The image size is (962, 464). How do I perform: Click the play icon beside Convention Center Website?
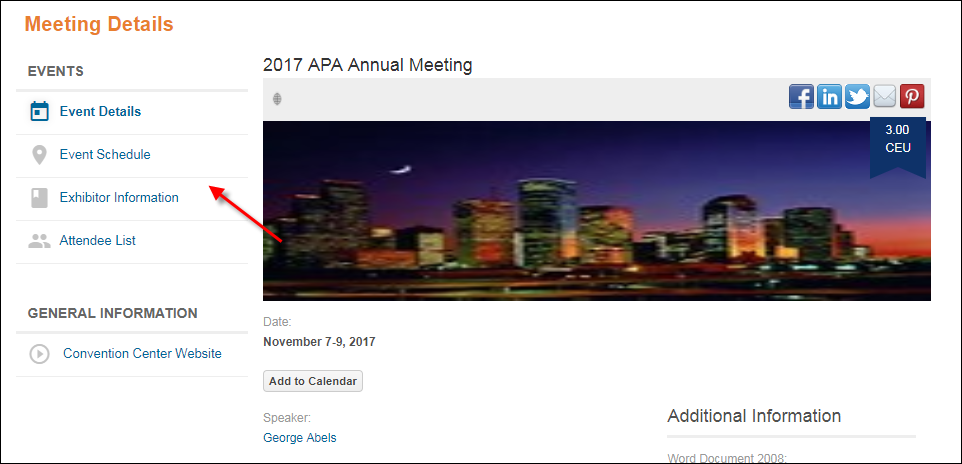pos(39,354)
